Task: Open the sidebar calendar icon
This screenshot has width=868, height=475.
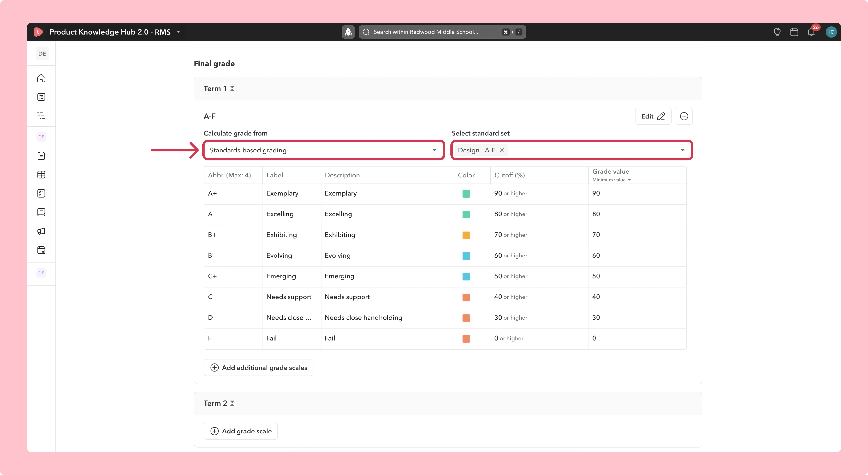Action: point(41,250)
